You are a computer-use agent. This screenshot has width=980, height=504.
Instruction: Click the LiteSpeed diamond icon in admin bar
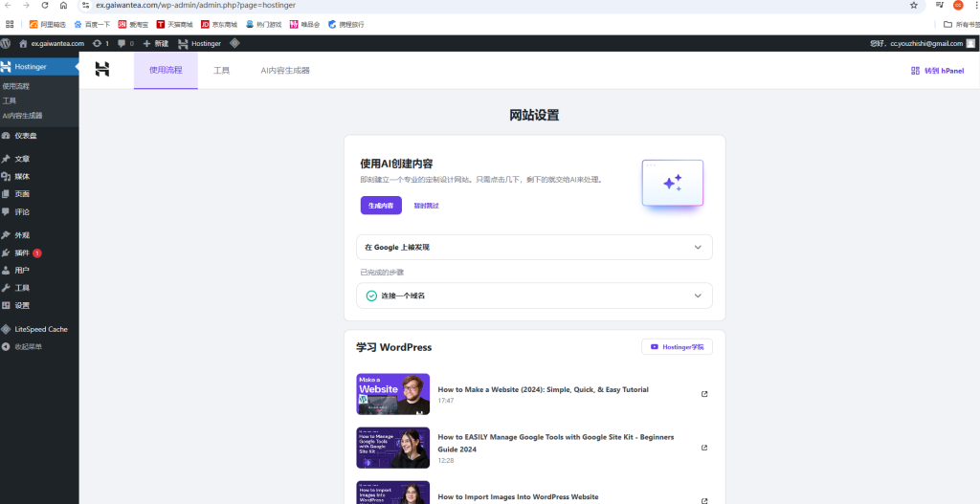click(x=234, y=43)
